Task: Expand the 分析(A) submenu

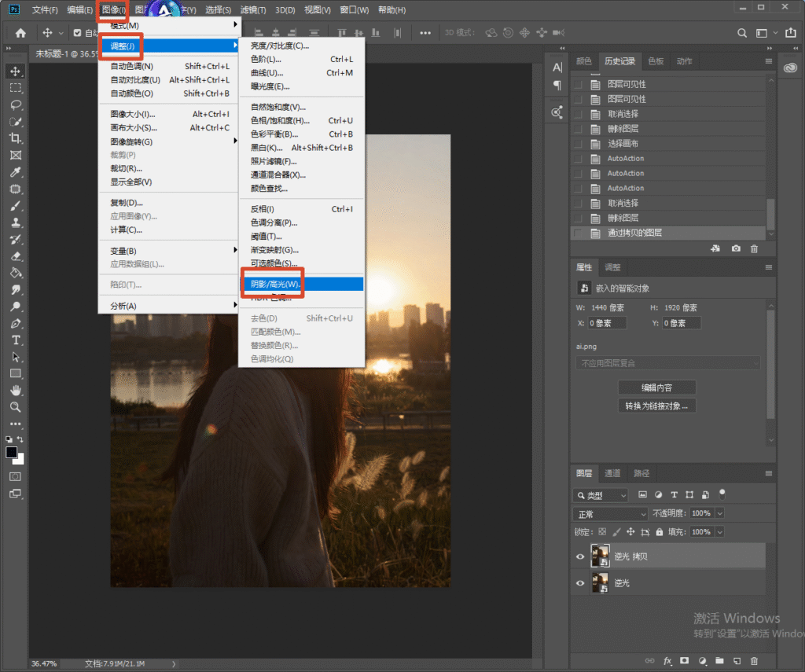Action: (171, 306)
